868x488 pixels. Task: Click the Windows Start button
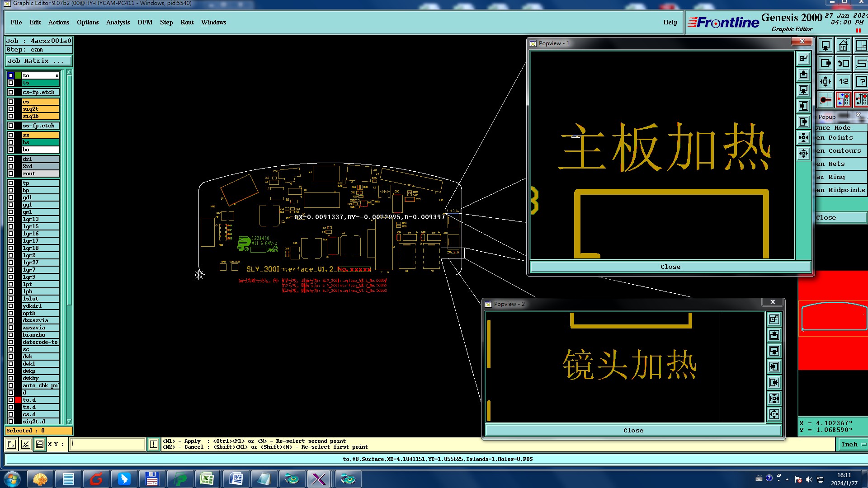coord(12,479)
